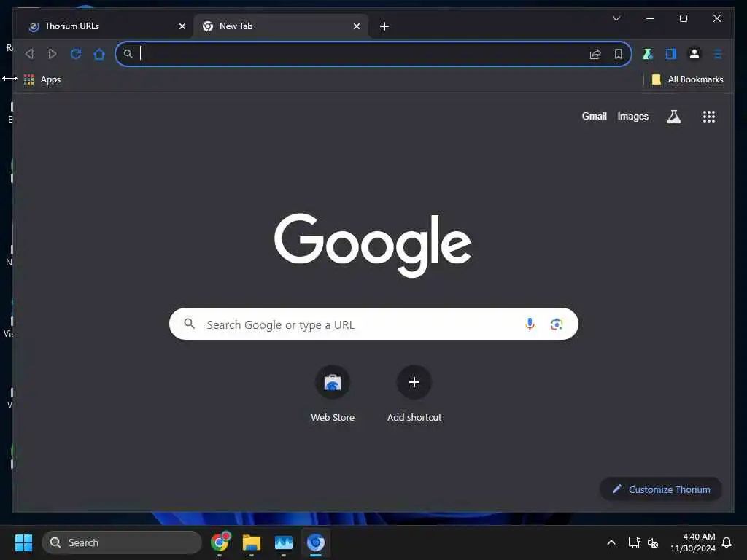Share this page icon in address bar

coord(595,54)
